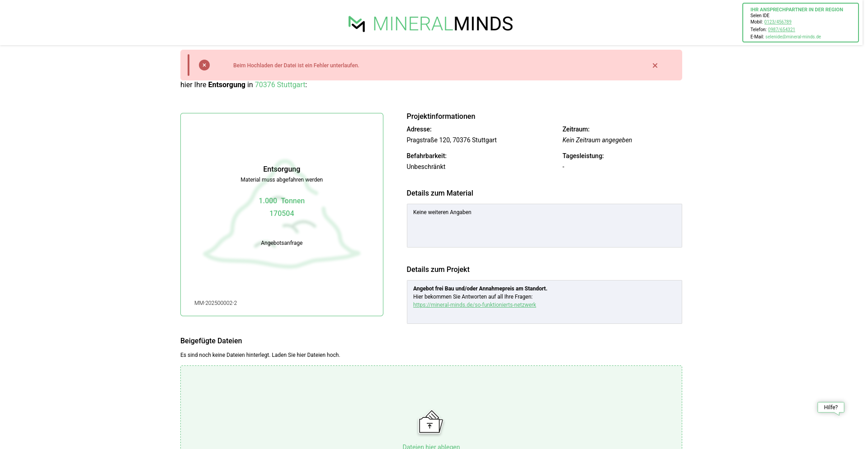Image resolution: width=868 pixels, height=449 pixels.
Task: Click the 'Keine weiteren Angaben' material box
Action: [x=544, y=225]
